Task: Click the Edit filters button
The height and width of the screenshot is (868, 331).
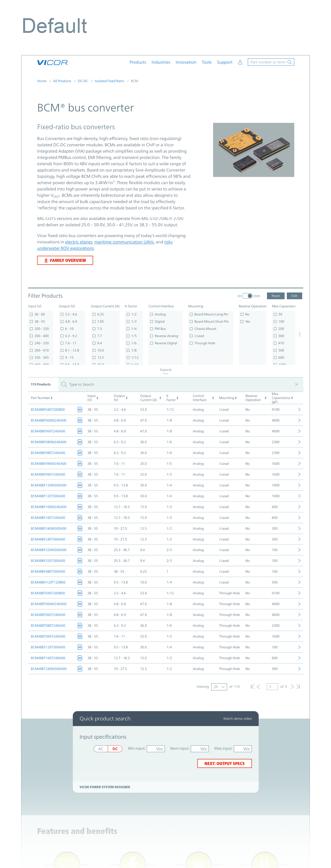Action: pyautogui.click(x=295, y=296)
